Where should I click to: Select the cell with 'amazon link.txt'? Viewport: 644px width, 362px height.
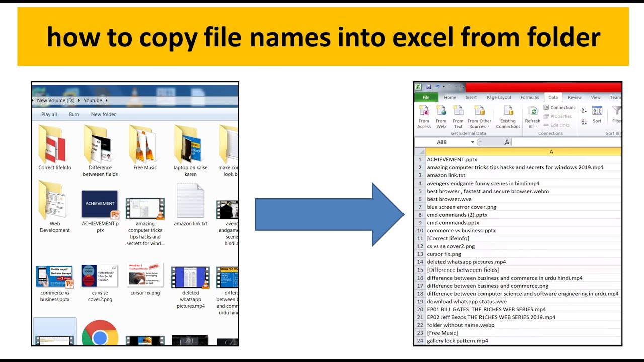[523, 175]
